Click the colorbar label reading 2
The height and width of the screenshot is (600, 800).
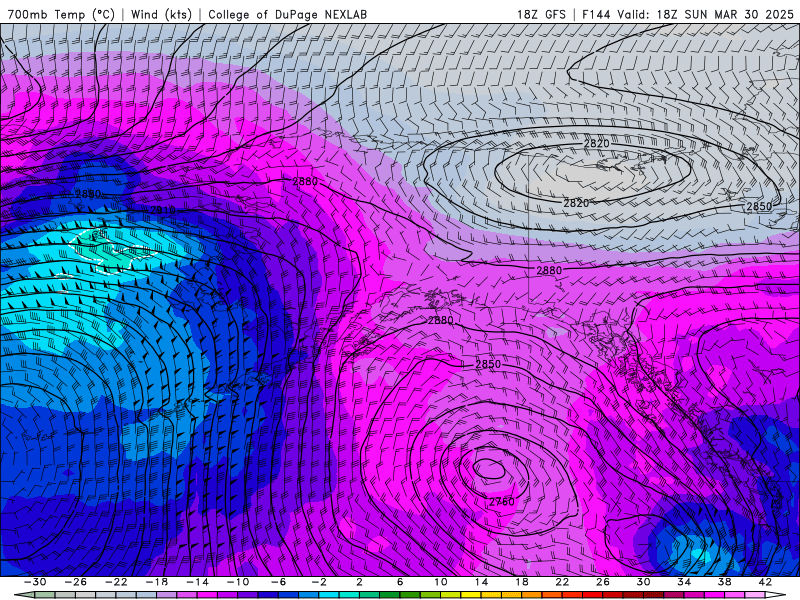pos(359,582)
